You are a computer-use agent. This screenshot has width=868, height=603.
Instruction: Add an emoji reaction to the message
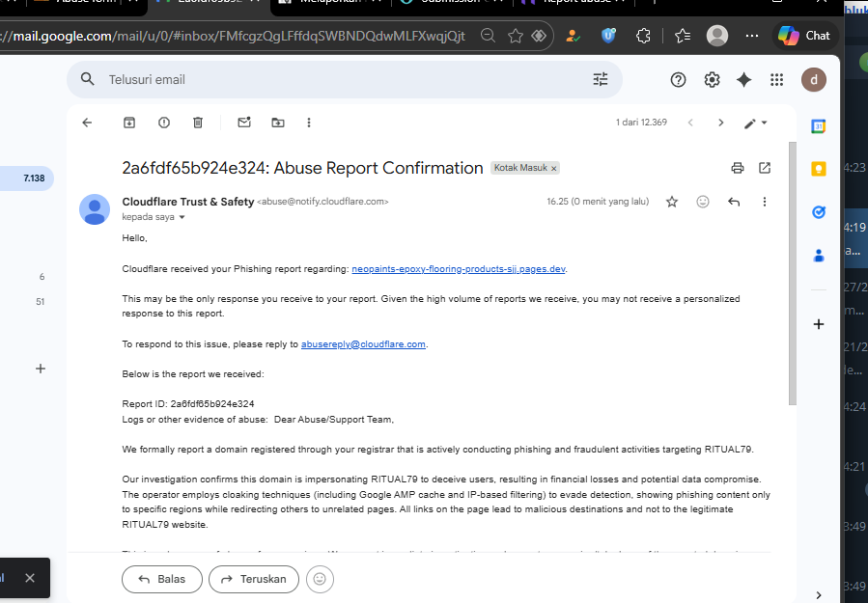pos(703,202)
